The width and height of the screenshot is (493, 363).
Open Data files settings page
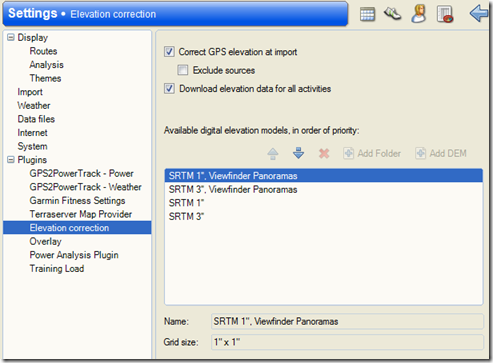[x=36, y=119]
